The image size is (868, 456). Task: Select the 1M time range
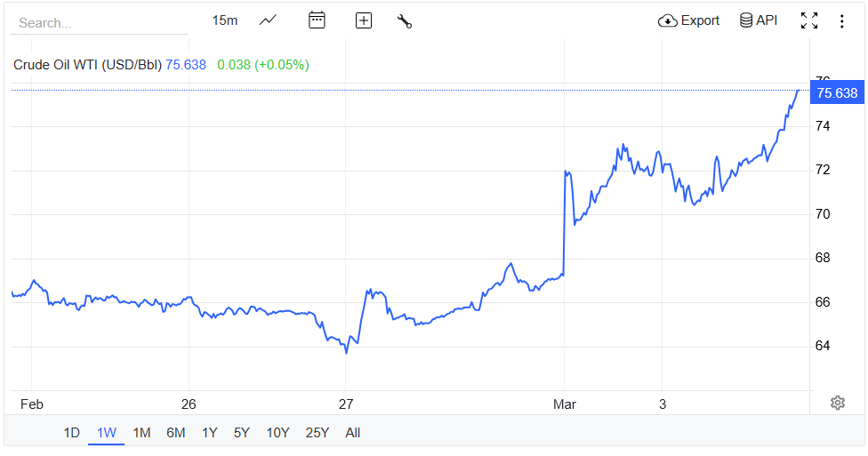tap(141, 433)
